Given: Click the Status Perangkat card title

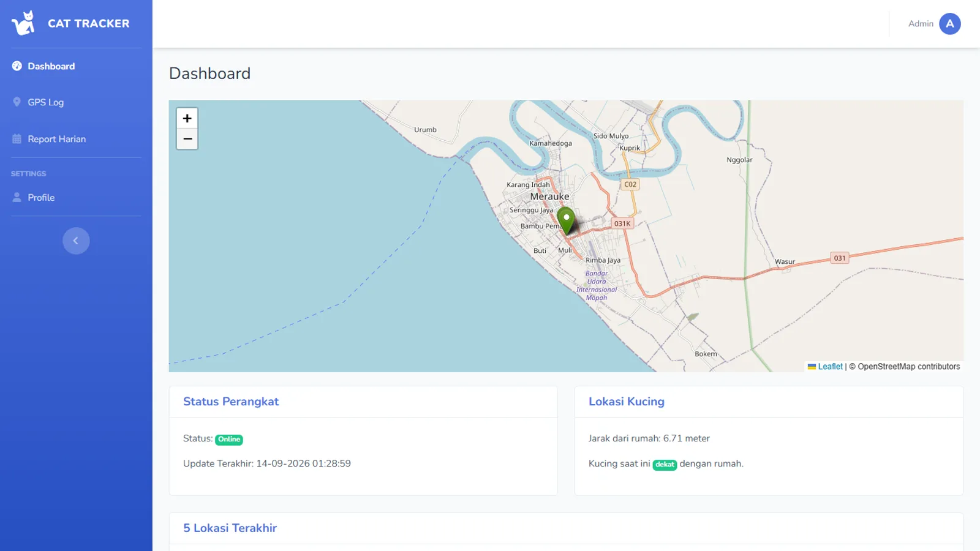Looking at the screenshot, I should pyautogui.click(x=231, y=402).
